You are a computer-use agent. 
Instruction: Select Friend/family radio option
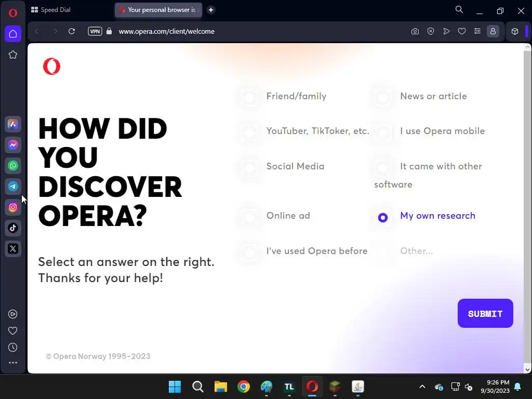click(249, 97)
